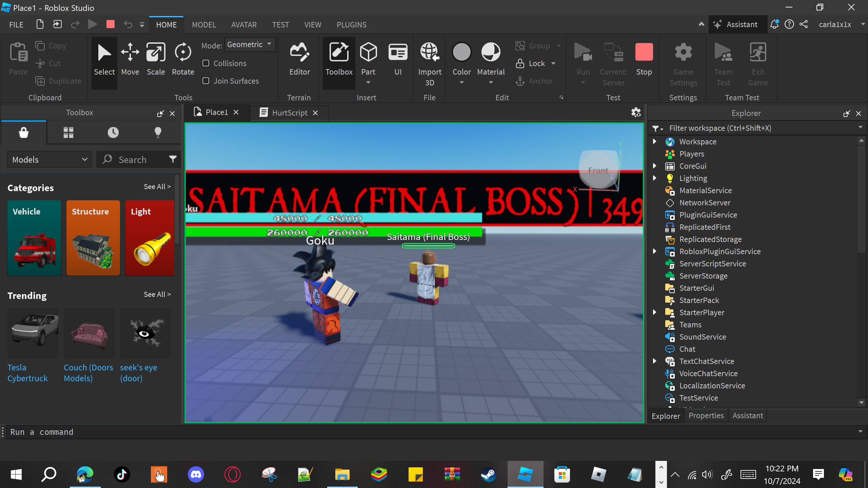The image size is (868, 488).
Task: Click See All next to Categories
Action: (157, 187)
